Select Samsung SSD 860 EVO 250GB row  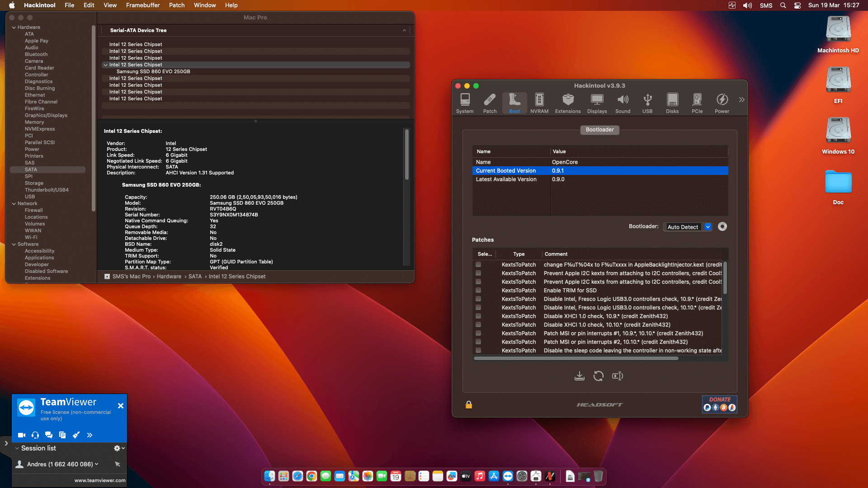256,71
